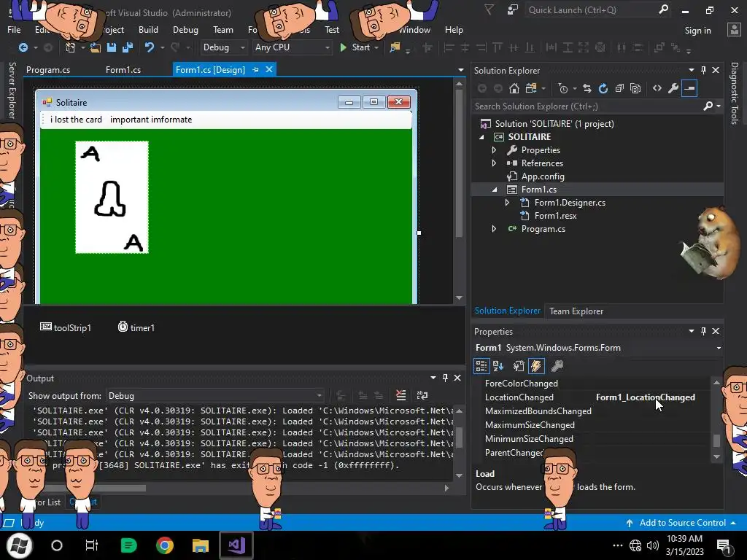The image size is (747, 560).
Task: Click the Refresh icon in Solution Explorer
Action: (603, 88)
